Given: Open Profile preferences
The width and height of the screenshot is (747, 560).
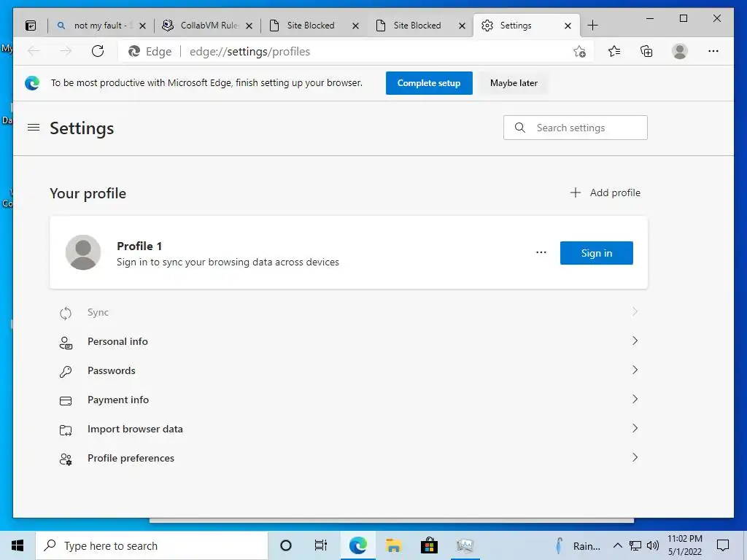Looking at the screenshot, I should click(348, 458).
